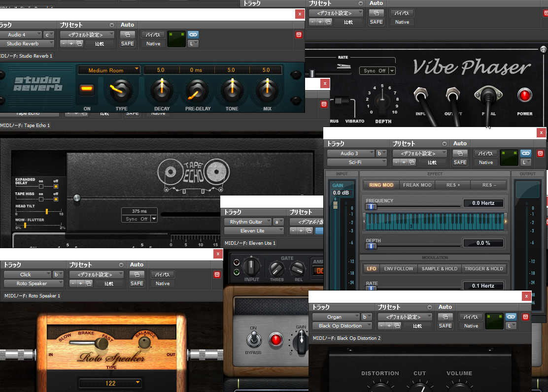The width and height of the screenshot is (548, 392).
Task: Click SAFE in the Roto Speaker window
Action: pyautogui.click(x=137, y=283)
